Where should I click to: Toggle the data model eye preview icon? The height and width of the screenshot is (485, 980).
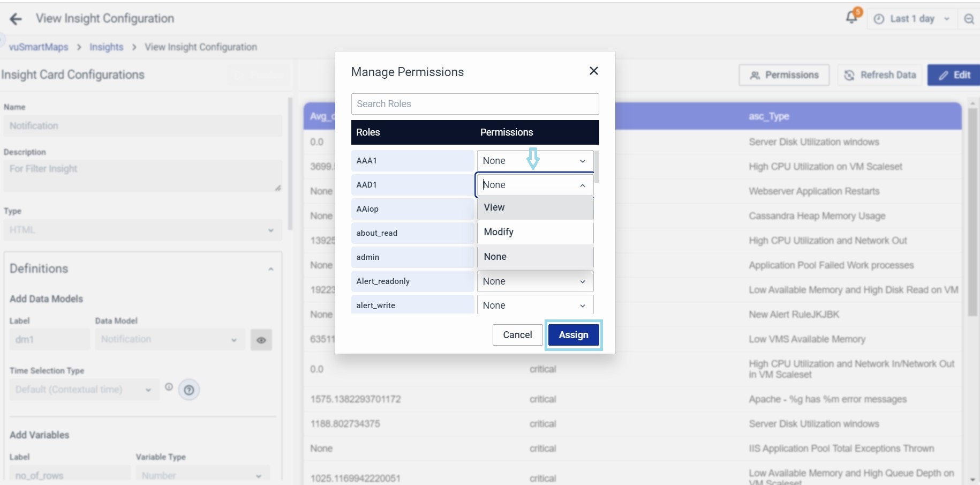point(261,340)
